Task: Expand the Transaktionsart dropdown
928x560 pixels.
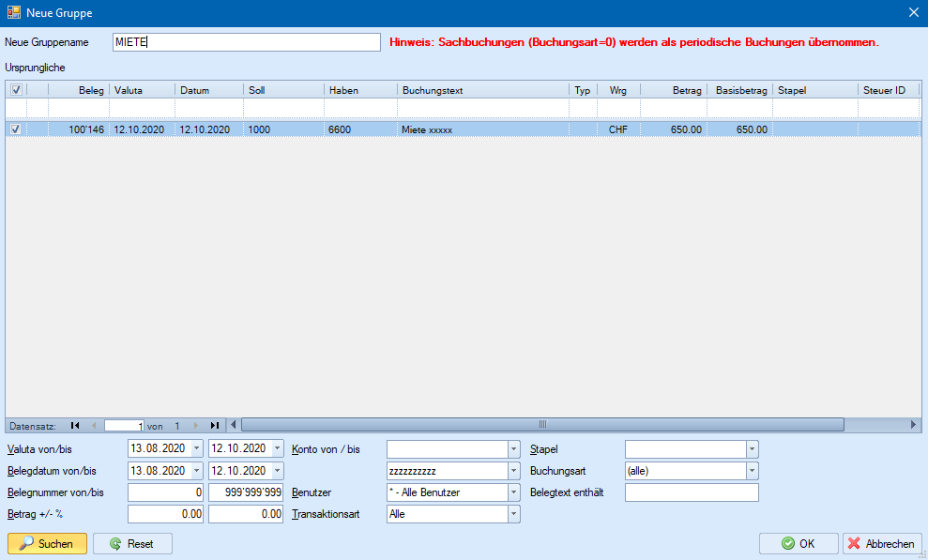Action: (513, 514)
